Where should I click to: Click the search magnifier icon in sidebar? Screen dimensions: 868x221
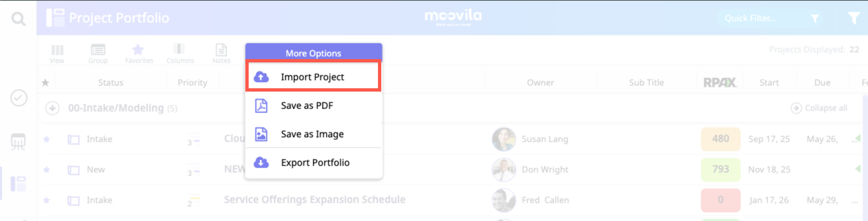18,19
